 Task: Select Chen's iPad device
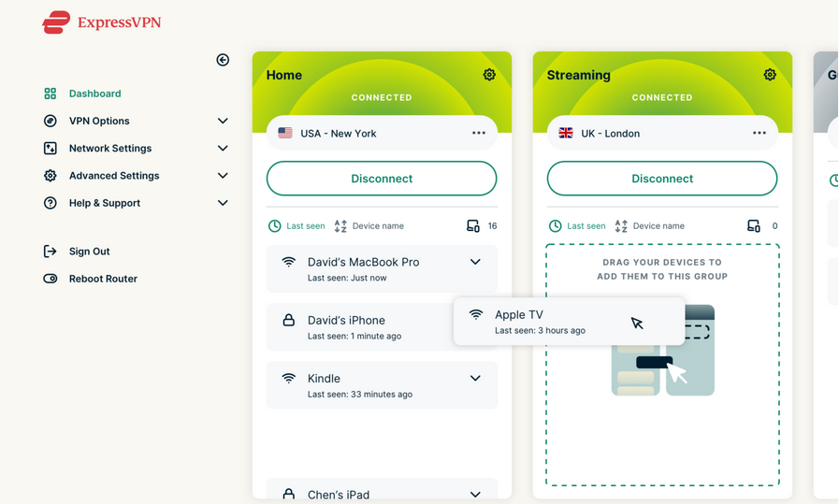tap(382, 490)
